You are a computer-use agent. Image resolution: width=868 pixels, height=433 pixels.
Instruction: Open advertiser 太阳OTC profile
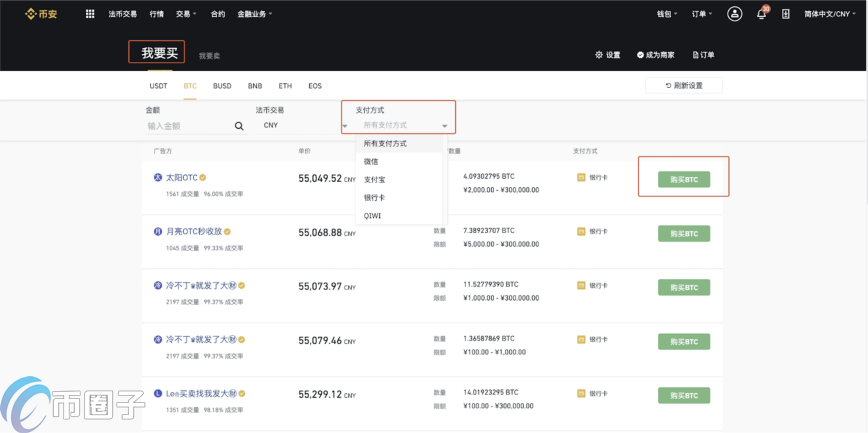[x=182, y=178]
